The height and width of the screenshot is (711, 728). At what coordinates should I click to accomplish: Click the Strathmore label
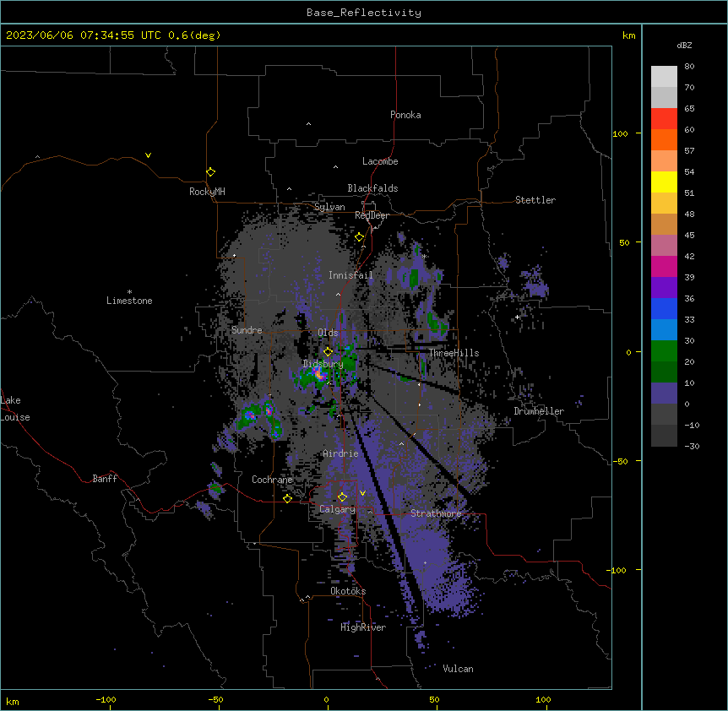[436, 513]
